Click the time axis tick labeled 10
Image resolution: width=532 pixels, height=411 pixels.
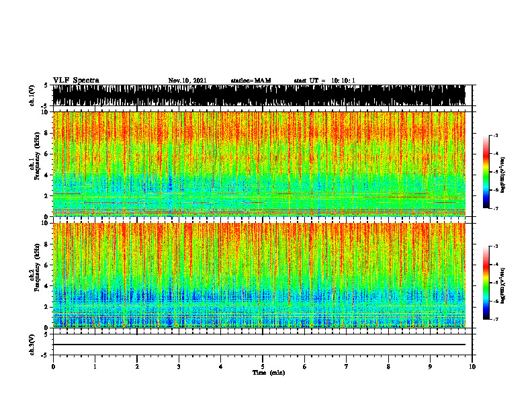472,367
